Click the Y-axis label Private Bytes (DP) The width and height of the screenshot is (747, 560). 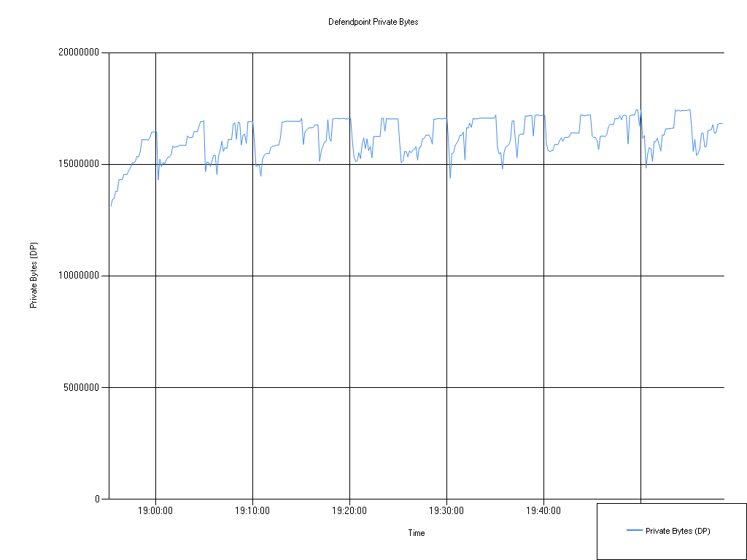(x=34, y=273)
